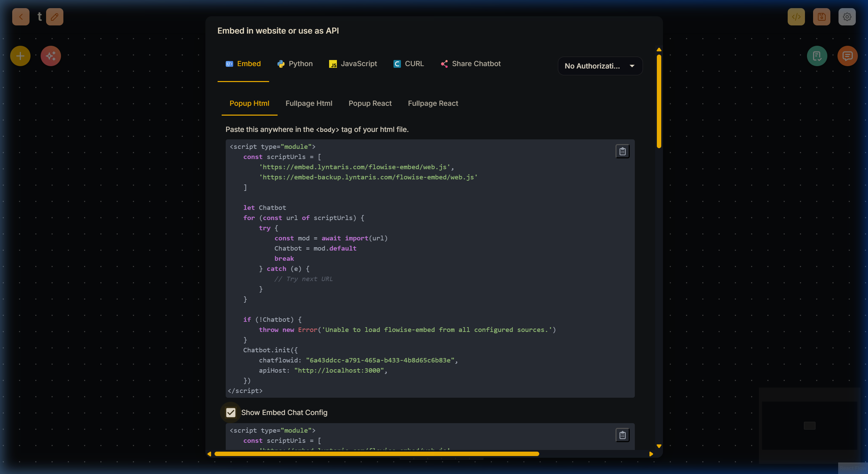
Task: Copy the Popup Html code snippet
Action: coord(623,151)
